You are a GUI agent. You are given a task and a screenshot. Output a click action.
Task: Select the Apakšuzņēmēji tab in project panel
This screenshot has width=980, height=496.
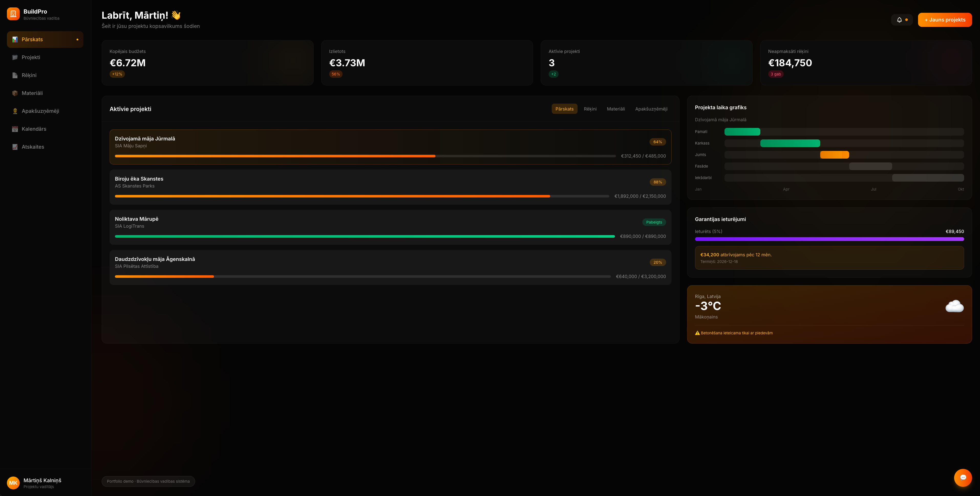[x=651, y=109]
